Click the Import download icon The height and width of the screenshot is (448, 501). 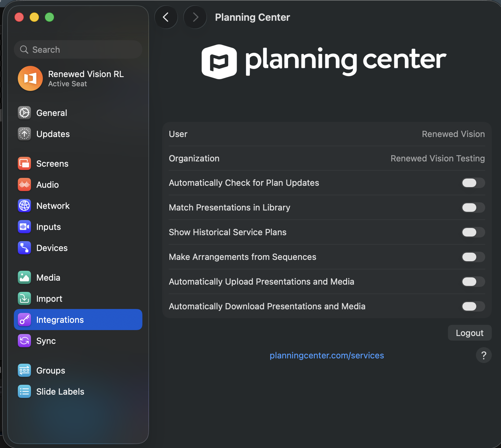24,299
